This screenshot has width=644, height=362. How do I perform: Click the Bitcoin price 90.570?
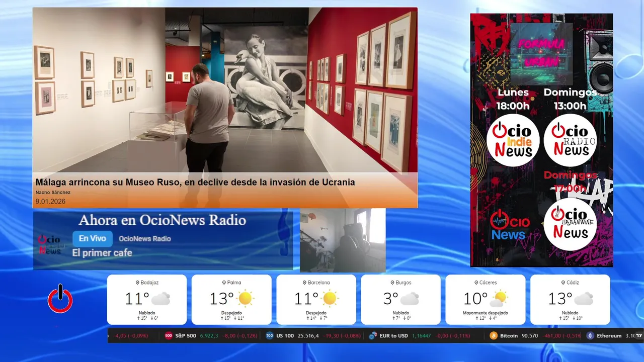(530, 335)
